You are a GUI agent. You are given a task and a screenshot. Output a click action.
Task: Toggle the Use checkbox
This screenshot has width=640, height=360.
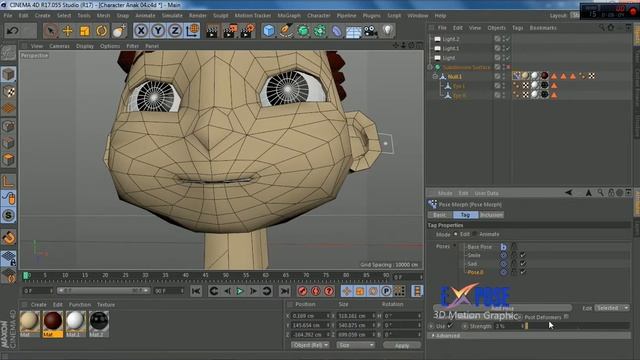(450, 326)
